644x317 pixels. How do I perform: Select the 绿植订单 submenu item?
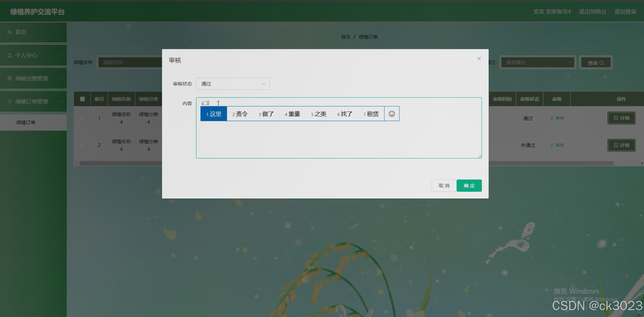point(26,122)
